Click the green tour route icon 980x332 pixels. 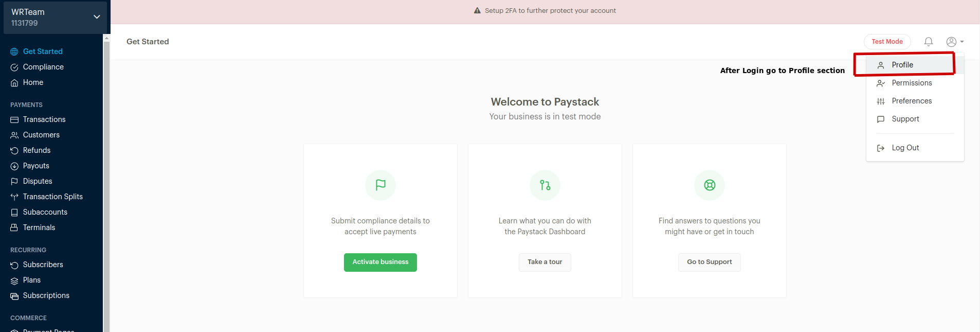click(545, 185)
